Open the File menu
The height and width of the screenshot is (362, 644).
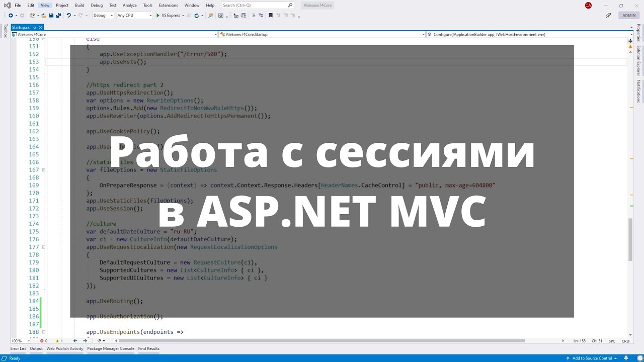point(18,6)
